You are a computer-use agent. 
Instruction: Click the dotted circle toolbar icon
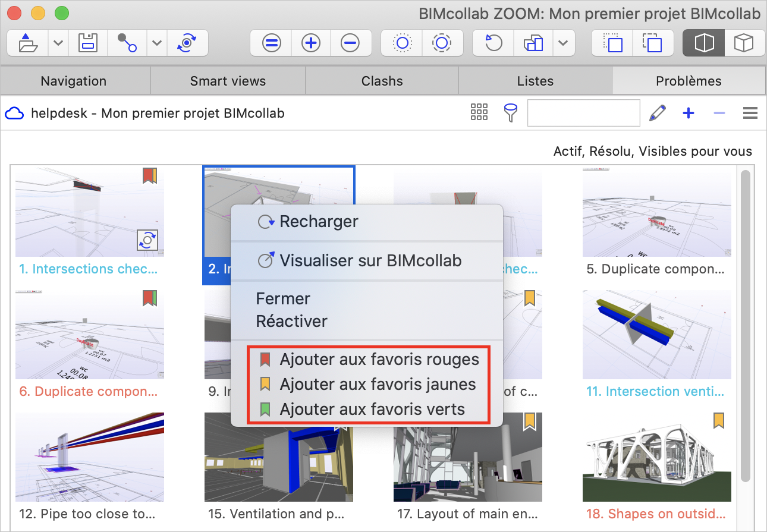(402, 43)
